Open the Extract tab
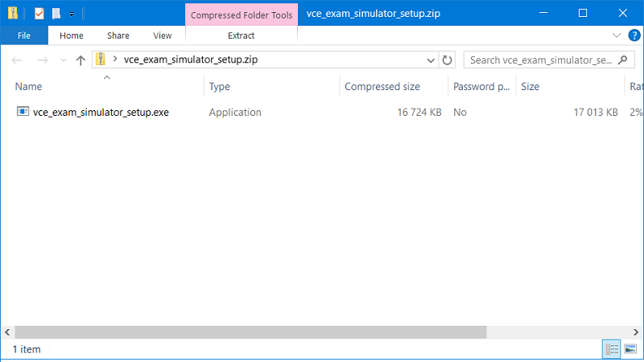 (x=241, y=35)
